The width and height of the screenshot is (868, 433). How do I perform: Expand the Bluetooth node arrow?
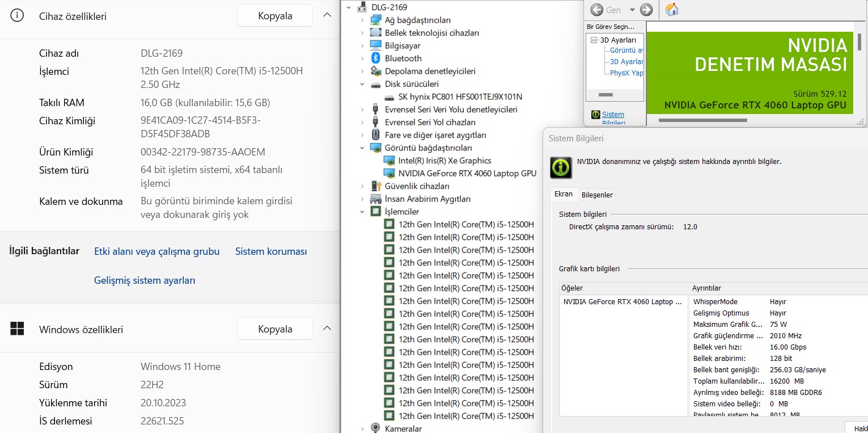tap(362, 58)
